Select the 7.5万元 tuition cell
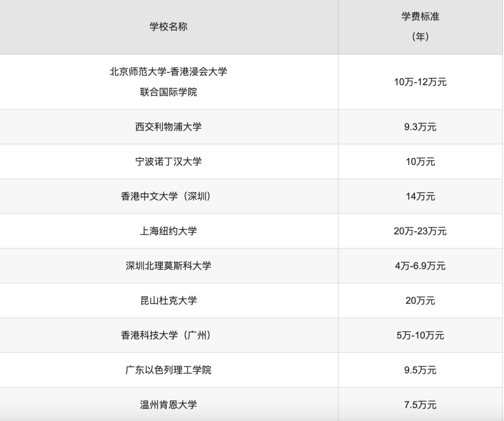 coord(420,405)
